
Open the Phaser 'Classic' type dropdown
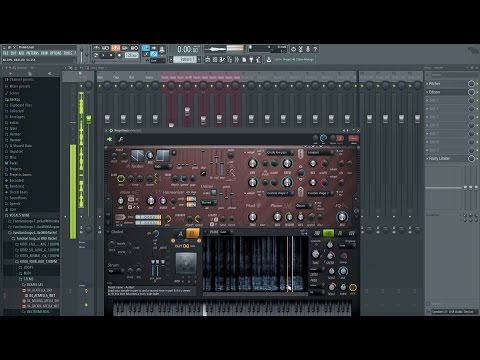(x=303, y=206)
